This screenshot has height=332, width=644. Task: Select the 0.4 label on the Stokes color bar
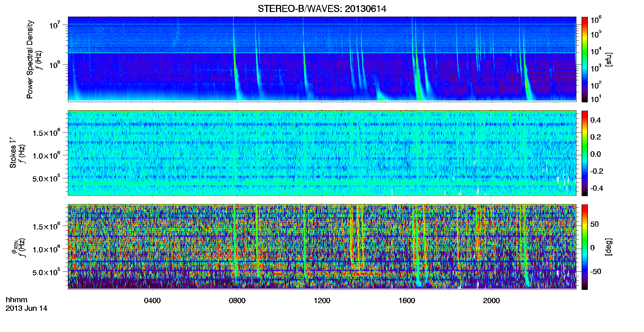[595, 120]
